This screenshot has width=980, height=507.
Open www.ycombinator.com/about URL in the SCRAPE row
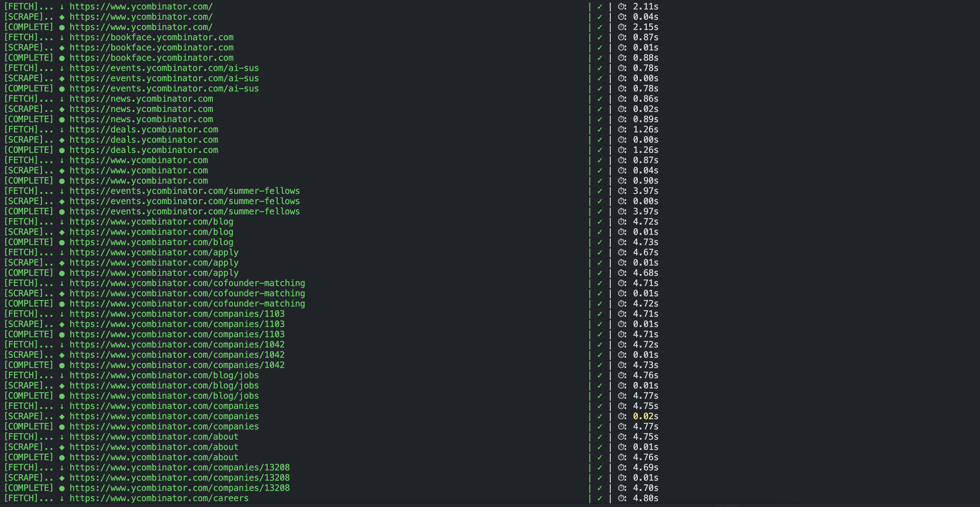click(154, 447)
